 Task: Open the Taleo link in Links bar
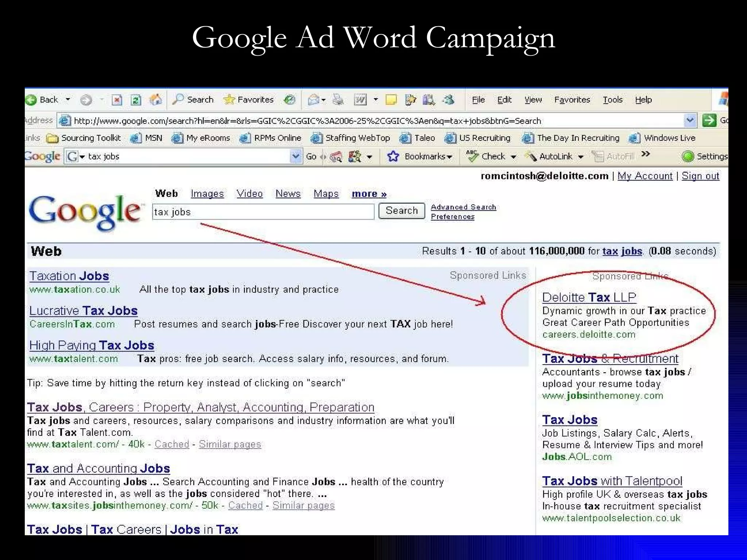(x=417, y=138)
